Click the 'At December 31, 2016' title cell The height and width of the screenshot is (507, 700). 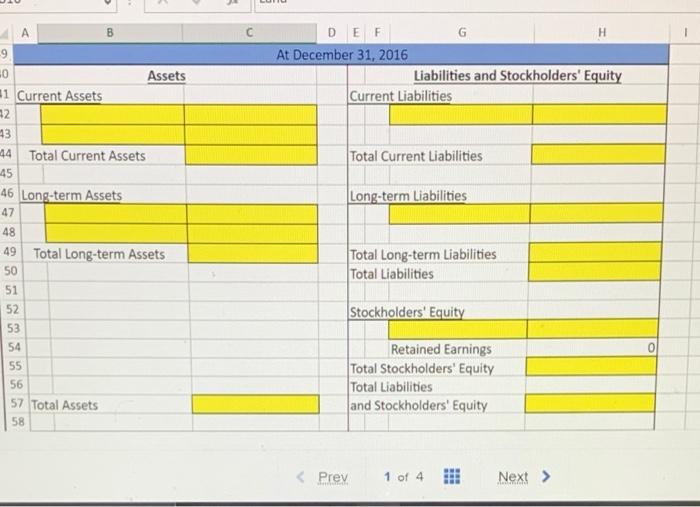coord(342,55)
